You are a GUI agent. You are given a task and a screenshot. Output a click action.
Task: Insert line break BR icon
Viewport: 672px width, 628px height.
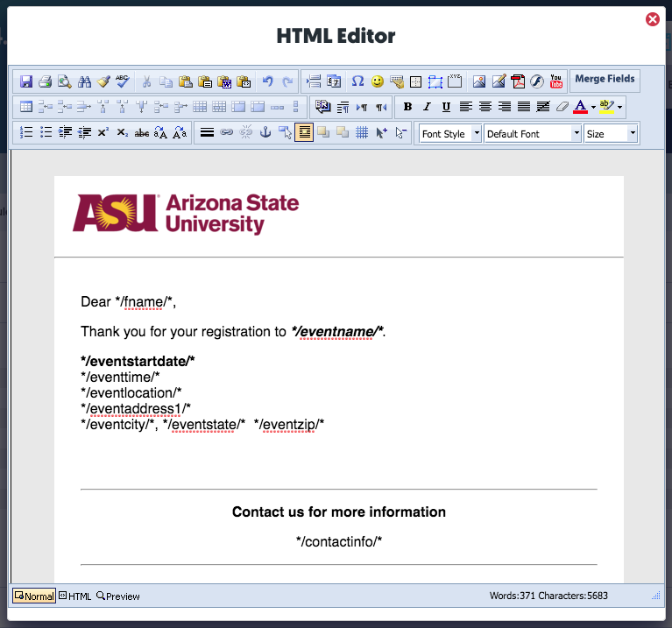[x=322, y=107]
